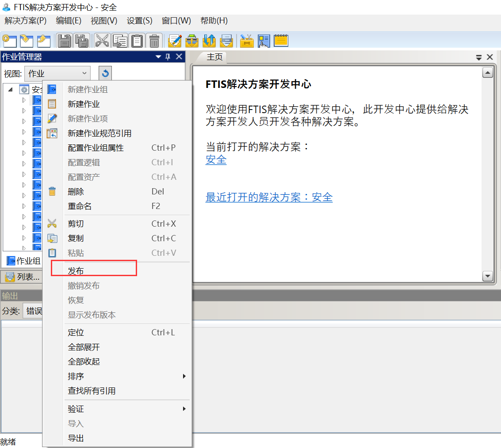Image resolution: width=501 pixels, height=448 pixels.
Task: Collapse the root 安全 tree node
Action: [10, 90]
